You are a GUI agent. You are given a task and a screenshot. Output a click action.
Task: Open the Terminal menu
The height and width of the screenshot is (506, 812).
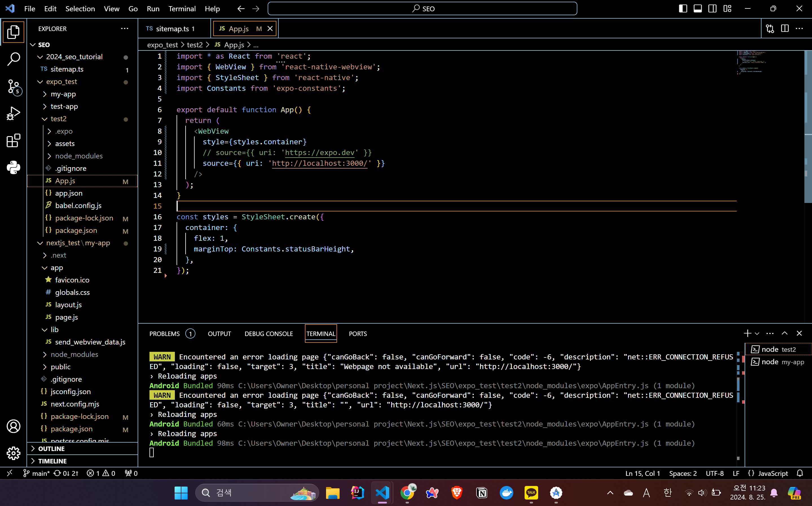point(182,9)
